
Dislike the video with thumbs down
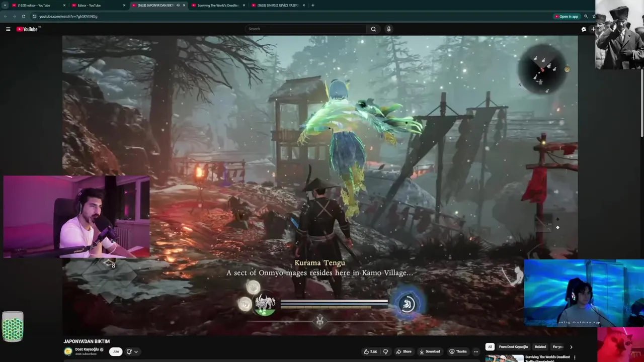click(386, 352)
